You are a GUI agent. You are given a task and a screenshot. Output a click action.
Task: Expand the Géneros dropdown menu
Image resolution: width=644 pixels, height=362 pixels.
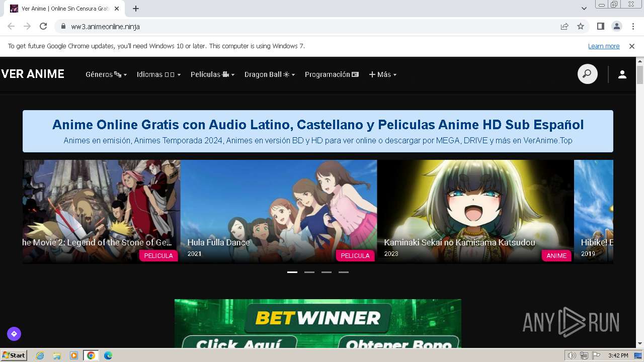pos(106,74)
